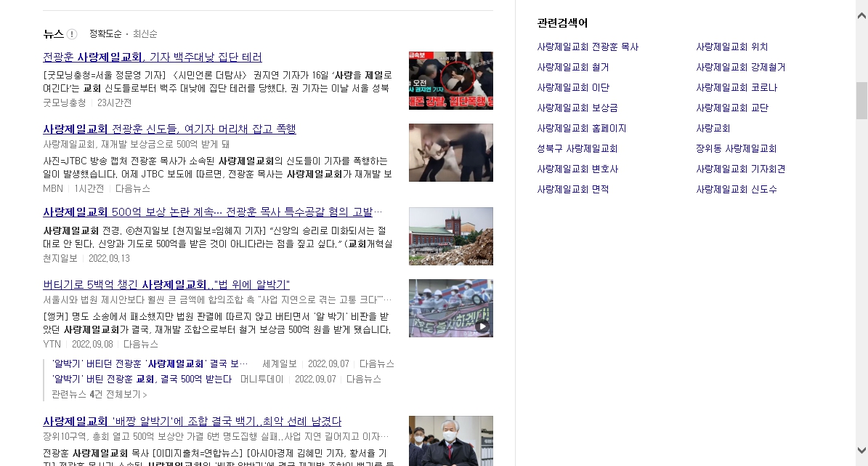This screenshot has width=868, height=466.
Task: Open headline 전광훈 사랑제일교회, 기자 백주대낮 집단 테러
Action: 153,57
